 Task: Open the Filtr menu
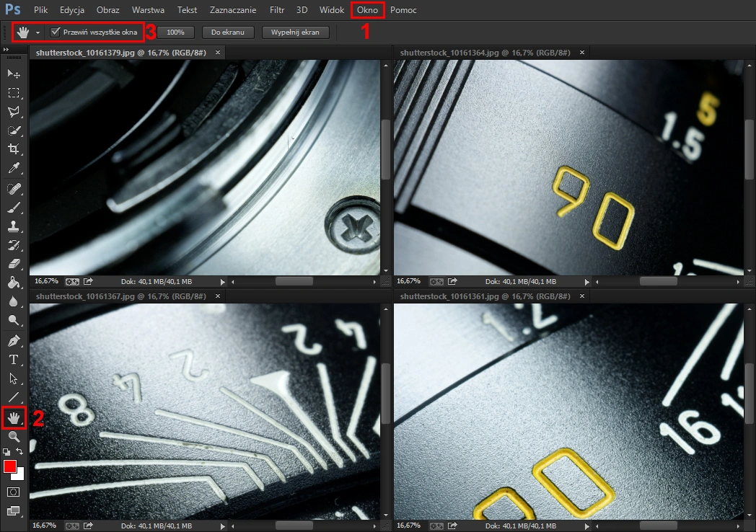tap(276, 9)
